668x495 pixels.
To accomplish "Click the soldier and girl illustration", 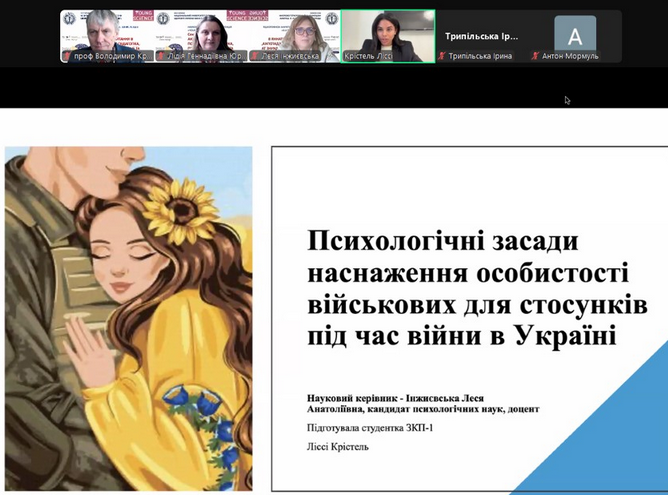I will click(x=129, y=319).
